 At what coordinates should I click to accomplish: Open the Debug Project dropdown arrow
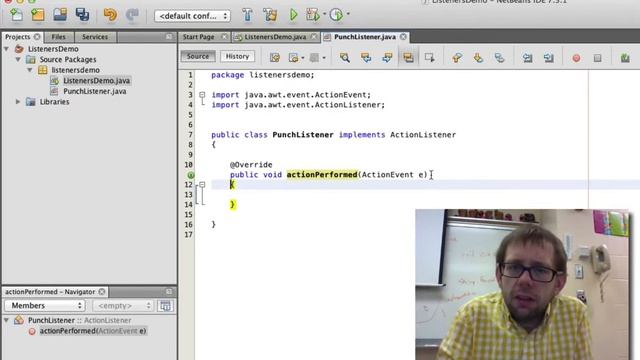324,14
